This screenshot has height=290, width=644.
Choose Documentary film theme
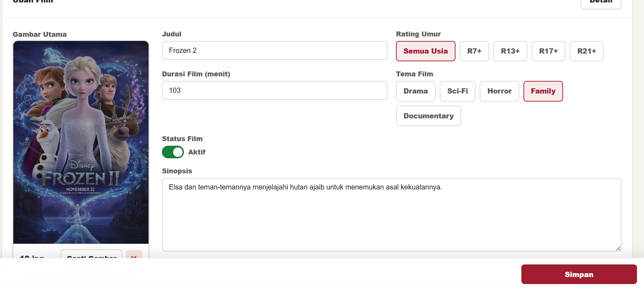[x=428, y=116]
